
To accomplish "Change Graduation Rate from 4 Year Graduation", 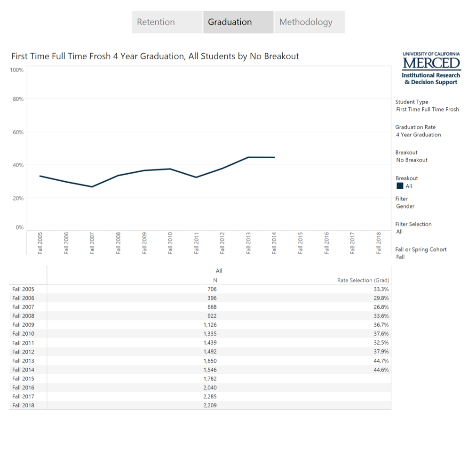I will [x=418, y=135].
